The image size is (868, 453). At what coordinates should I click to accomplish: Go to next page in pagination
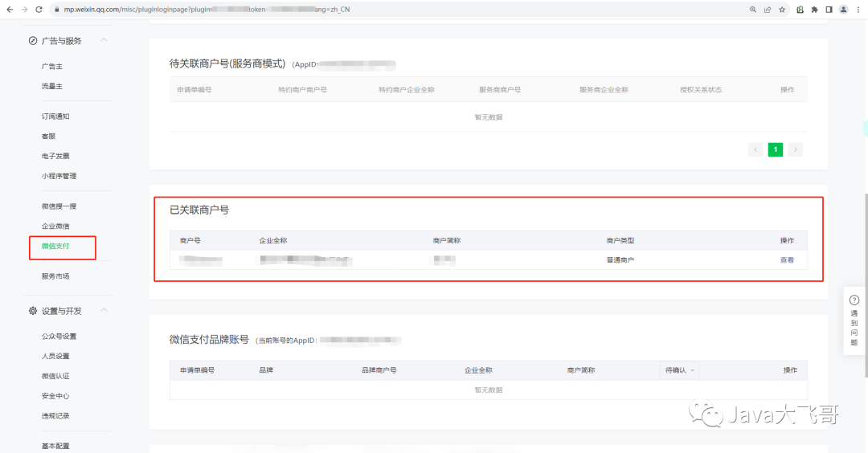click(796, 149)
